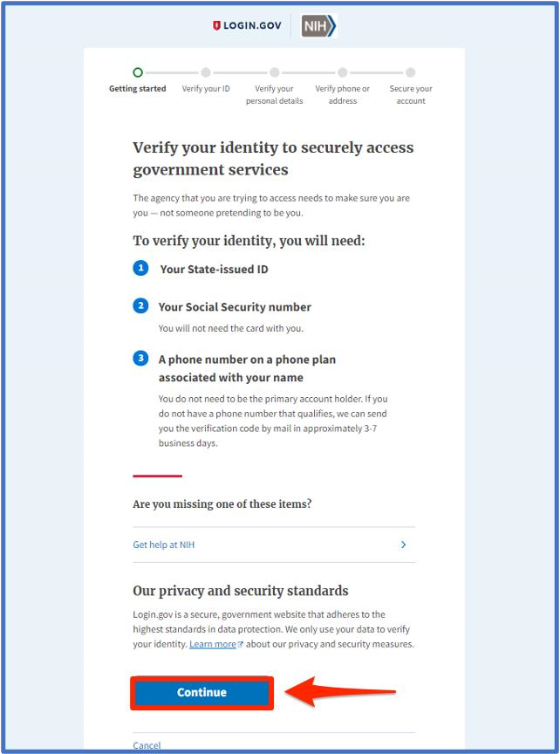Image resolution: width=560 pixels, height=754 pixels.
Task: Click the Secure your account step circle
Action: point(410,72)
